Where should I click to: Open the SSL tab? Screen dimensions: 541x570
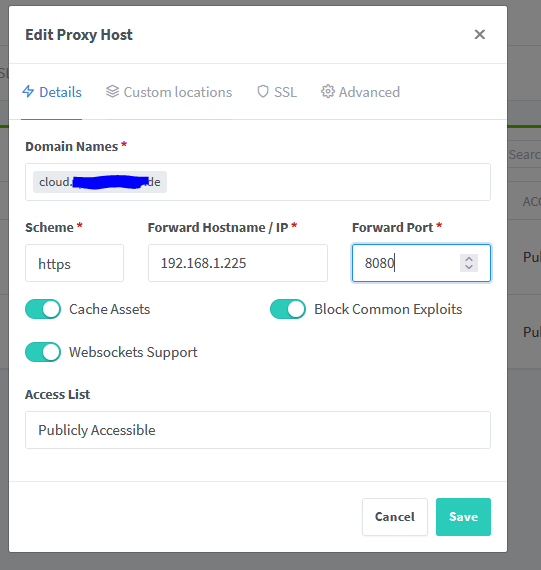(277, 92)
